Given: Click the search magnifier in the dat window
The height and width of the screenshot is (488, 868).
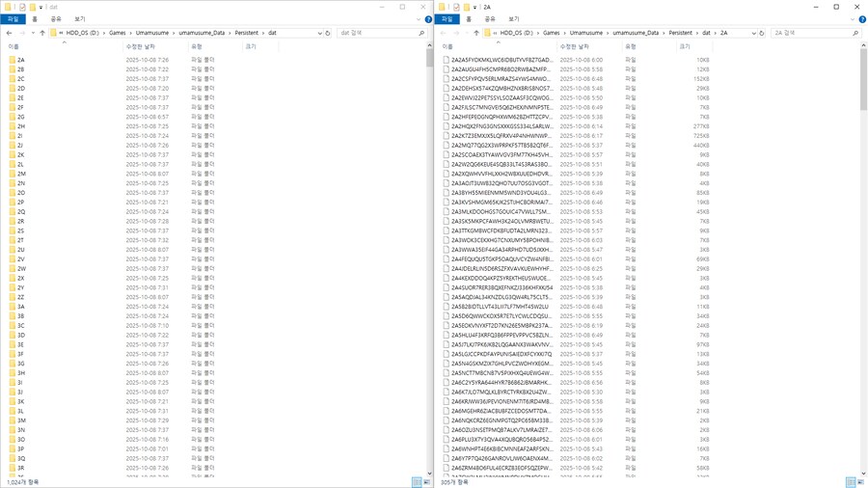Looking at the screenshot, I should pyautogui.click(x=421, y=33).
